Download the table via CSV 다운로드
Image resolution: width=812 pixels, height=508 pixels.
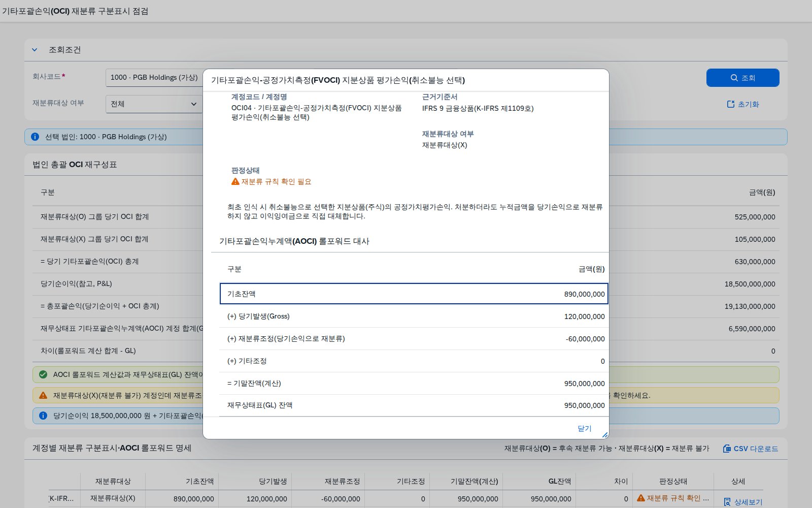(750, 449)
